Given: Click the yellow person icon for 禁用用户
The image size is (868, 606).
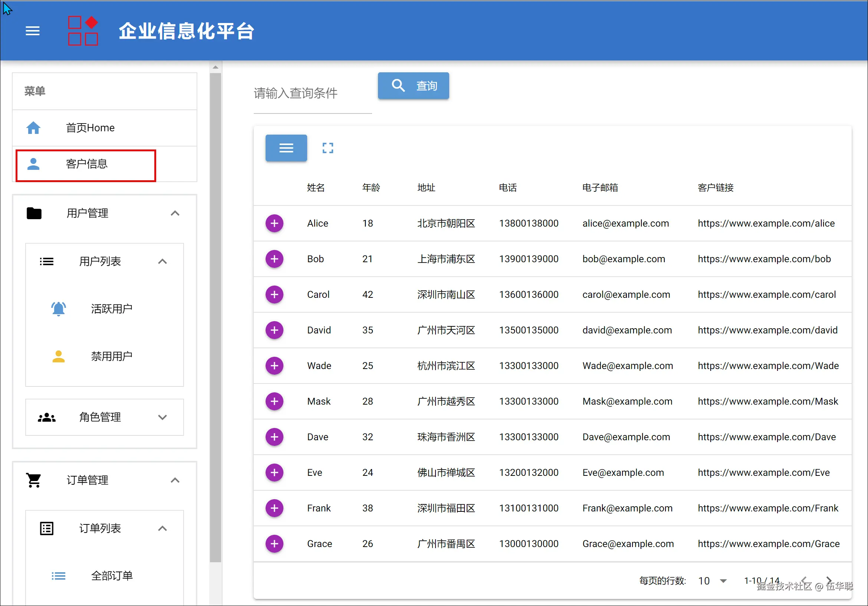Looking at the screenshot, I should tap(58, 356).
